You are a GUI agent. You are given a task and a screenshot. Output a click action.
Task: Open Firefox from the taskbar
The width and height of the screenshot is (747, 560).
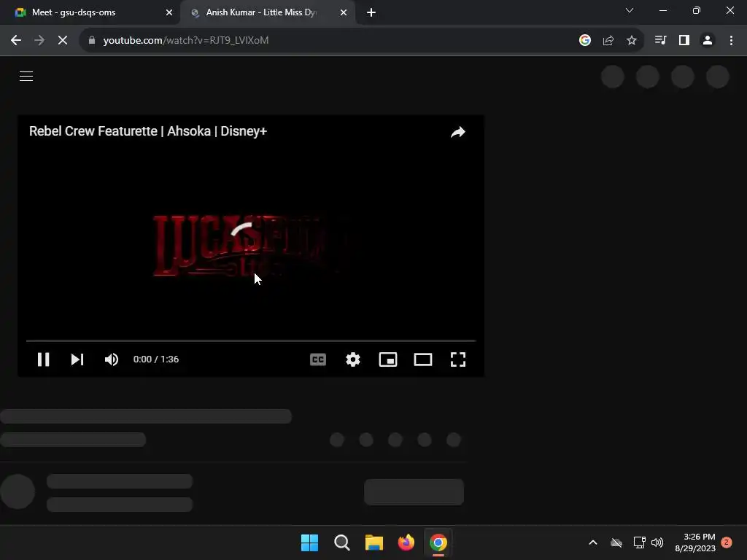click(406, 542)
